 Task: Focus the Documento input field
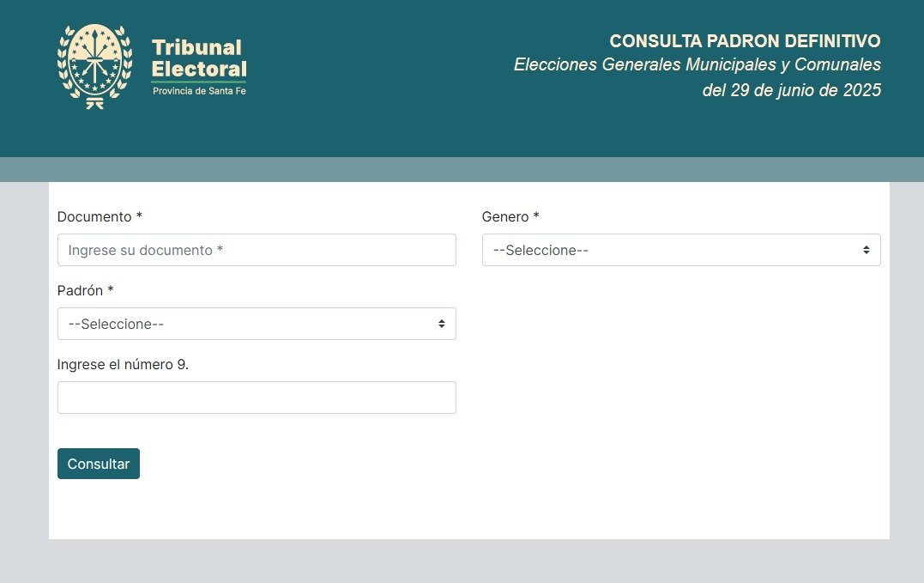tap(257, 250)
